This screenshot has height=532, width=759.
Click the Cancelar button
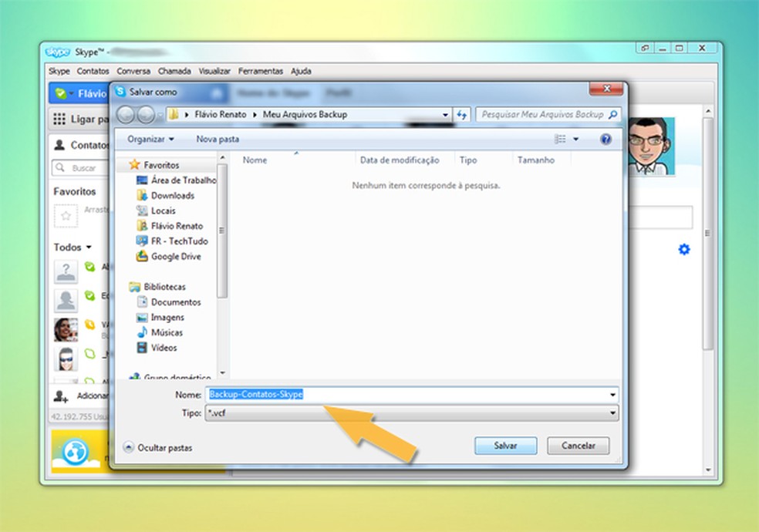pos(578,446)
